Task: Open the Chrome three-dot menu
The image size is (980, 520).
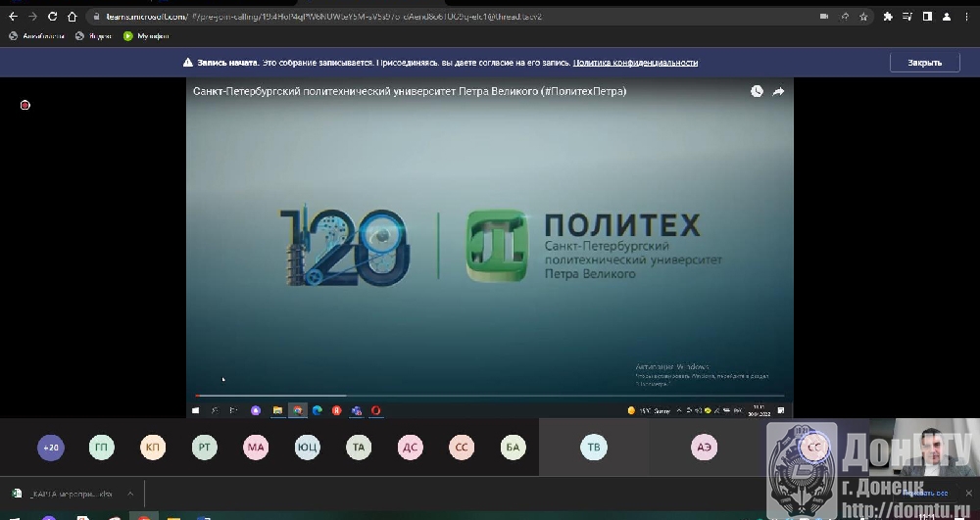Action: click(967, 17)
